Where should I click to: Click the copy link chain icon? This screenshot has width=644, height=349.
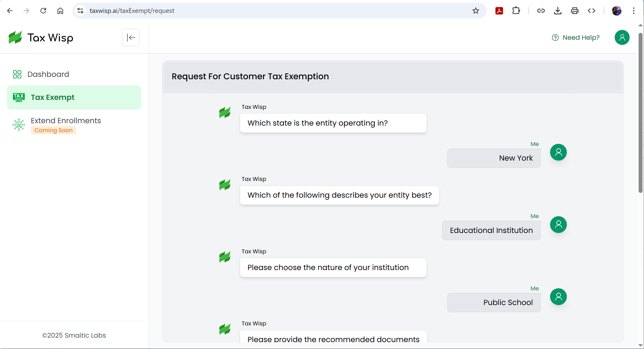(x=541, y=11)
